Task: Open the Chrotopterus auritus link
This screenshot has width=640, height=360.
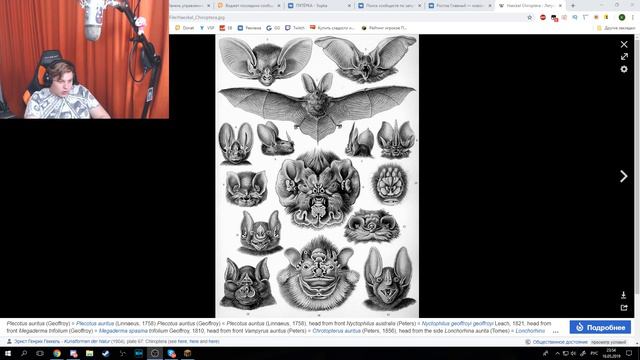Action: pos(336,331)
